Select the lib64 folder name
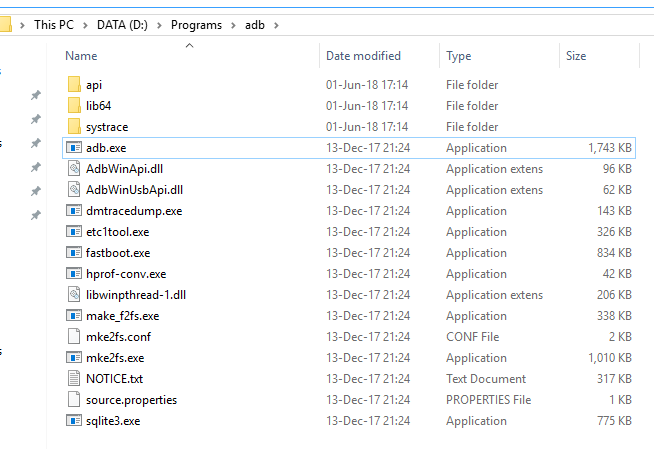Screen dimensions: 654x449 (98, 105)
